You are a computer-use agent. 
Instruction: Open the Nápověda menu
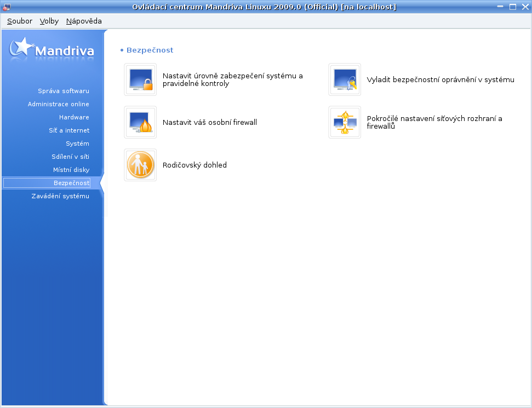click(84, 21)
